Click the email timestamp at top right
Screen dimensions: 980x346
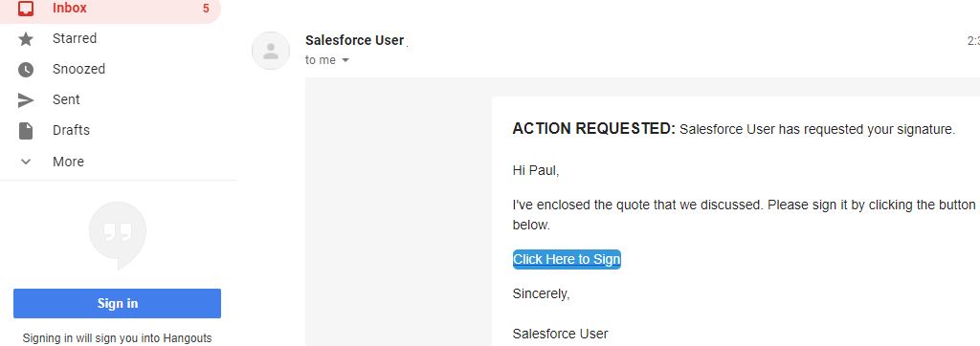(973, 41)
